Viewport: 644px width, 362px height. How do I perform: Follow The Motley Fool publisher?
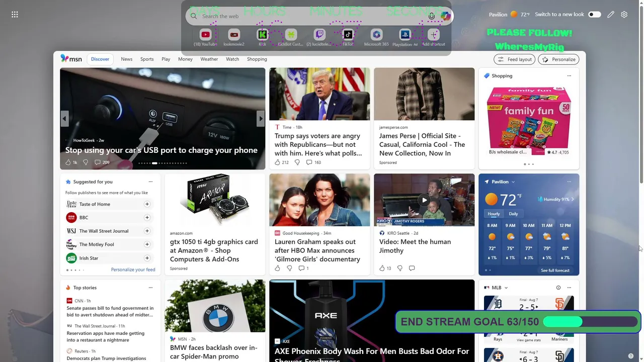pyautogui.click(x=147, y=244)
